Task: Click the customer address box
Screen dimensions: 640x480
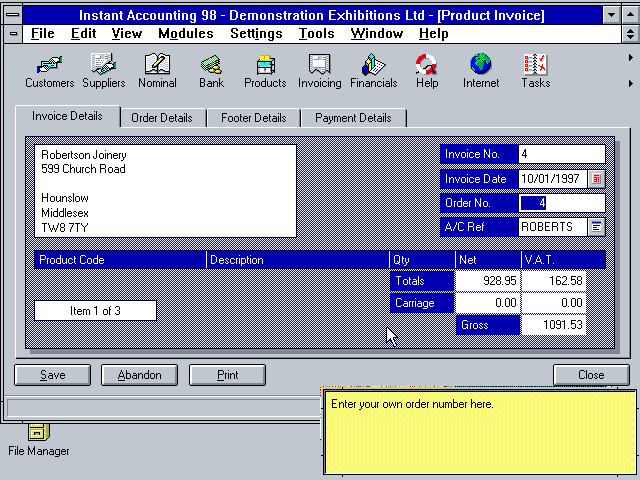Action: (165, 191)
